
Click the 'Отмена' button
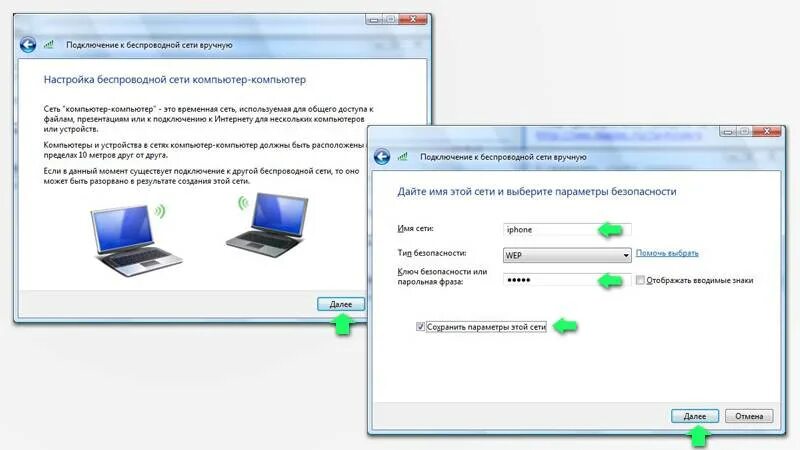pos(749,416)
